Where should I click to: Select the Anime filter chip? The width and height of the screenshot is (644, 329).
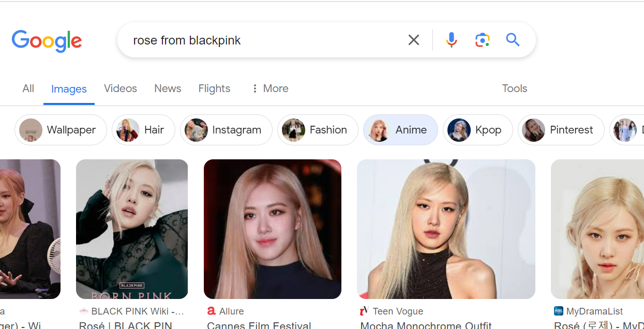[400, 130]
